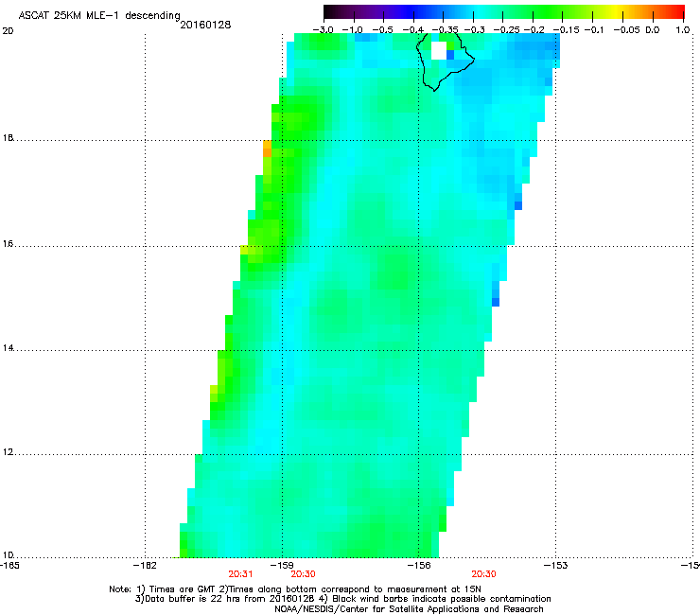
Task: Click the longitude label -153
Action: point(556,566)
